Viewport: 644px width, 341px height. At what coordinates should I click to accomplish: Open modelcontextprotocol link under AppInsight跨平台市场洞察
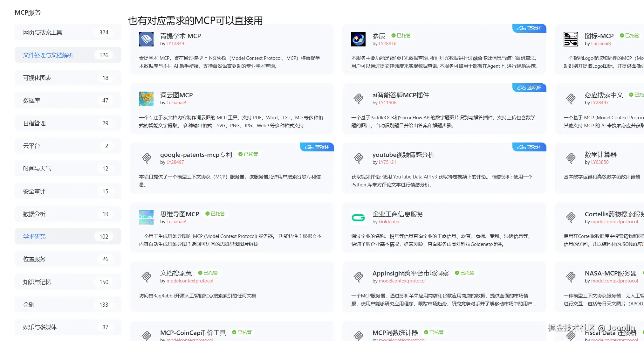[402, 281]
